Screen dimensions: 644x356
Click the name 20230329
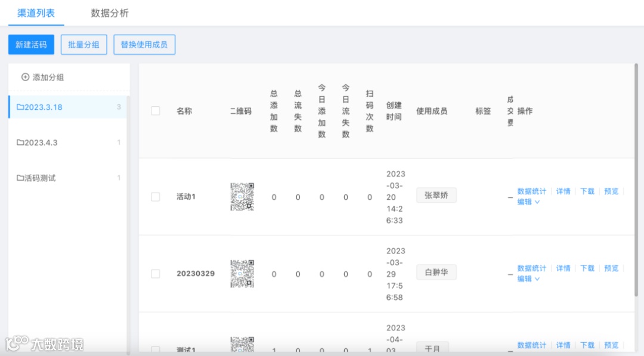coord(196,274)
